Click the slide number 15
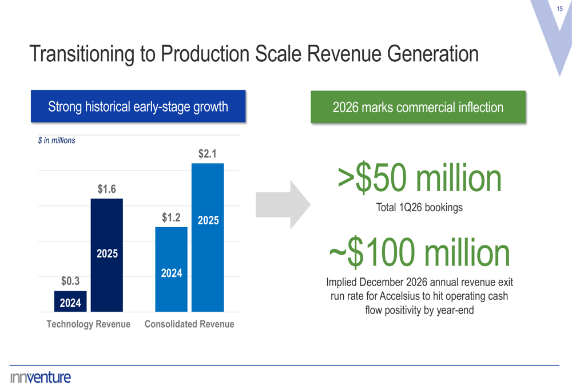 point(560,9)
